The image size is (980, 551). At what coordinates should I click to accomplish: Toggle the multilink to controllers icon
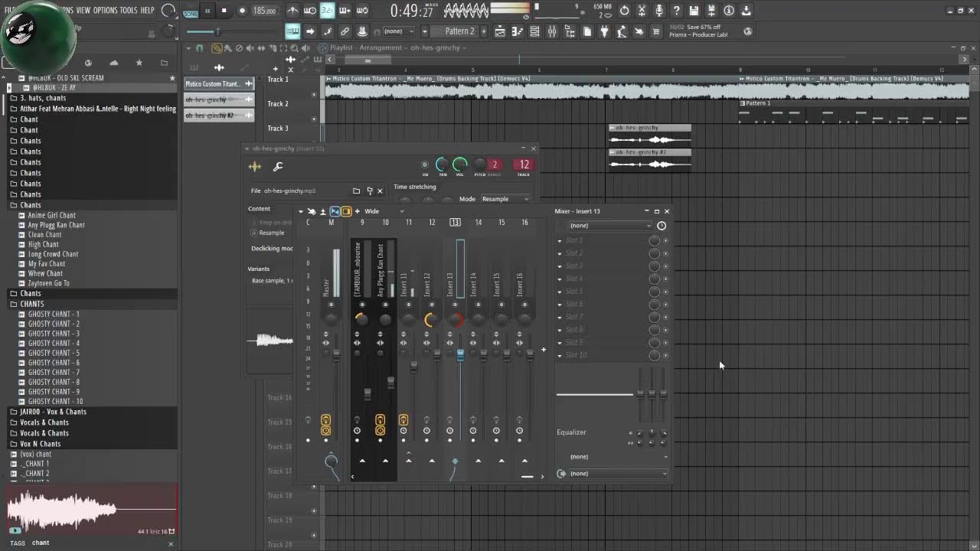tap(345, 31)
